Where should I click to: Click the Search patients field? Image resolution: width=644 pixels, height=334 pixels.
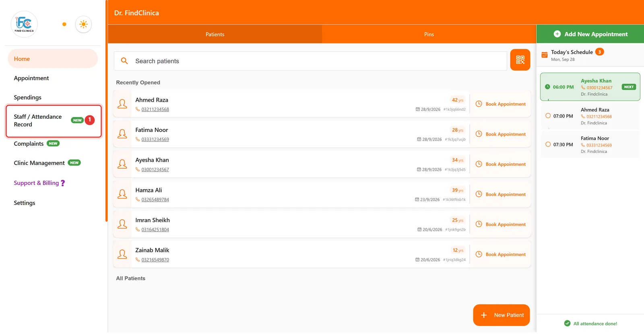click(x=310, y=61)
